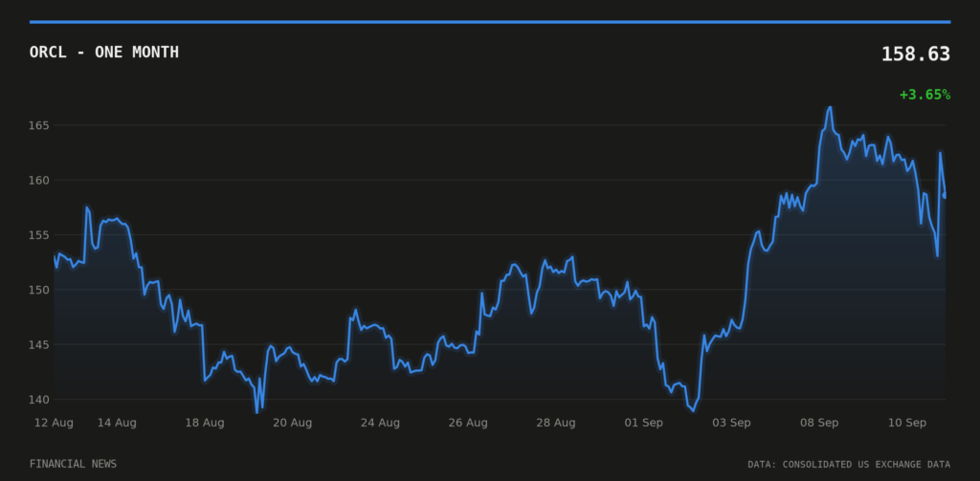Click the 160 y-axis label
980x481 pixels.
pyautogui.click(x=38, y=181)
